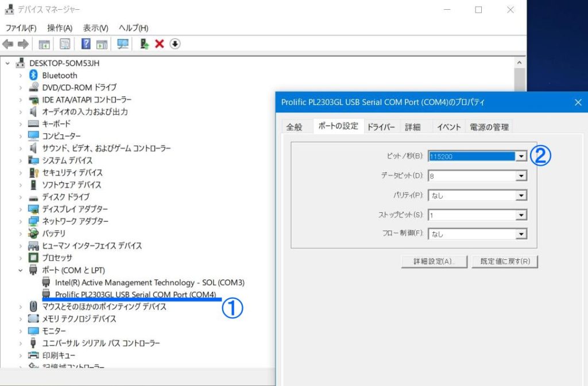588x386 pixels.
Task: Click the audio input/output speaker icon
Action: tap(33, 112)
